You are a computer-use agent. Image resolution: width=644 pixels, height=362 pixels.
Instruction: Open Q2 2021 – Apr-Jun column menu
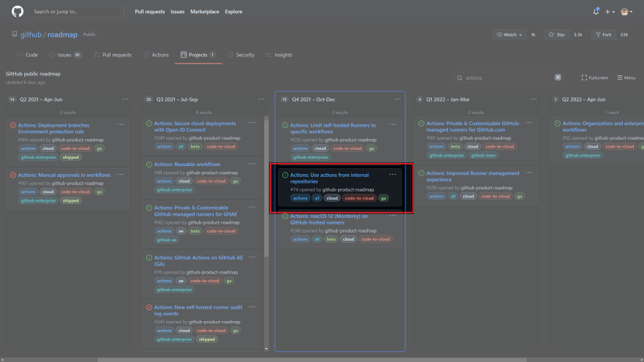pyautogui.click(x=125, y=99)
